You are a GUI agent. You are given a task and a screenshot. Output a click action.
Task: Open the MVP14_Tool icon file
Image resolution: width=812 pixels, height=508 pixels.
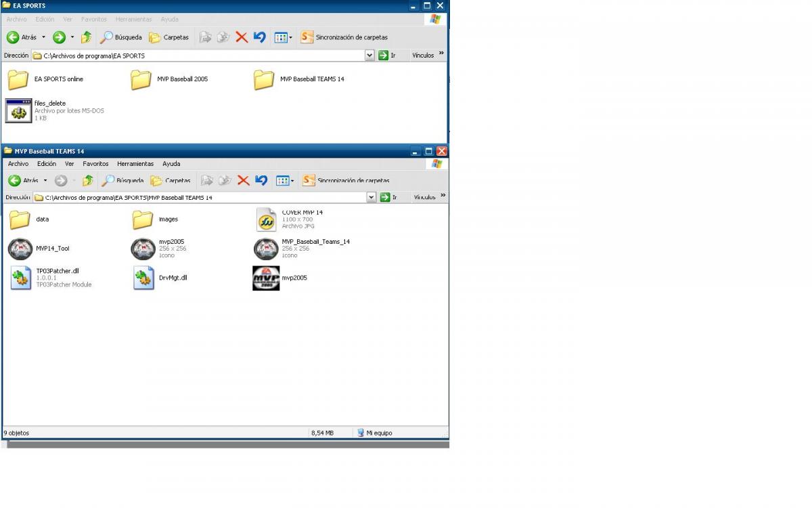[x=20, y=249]
